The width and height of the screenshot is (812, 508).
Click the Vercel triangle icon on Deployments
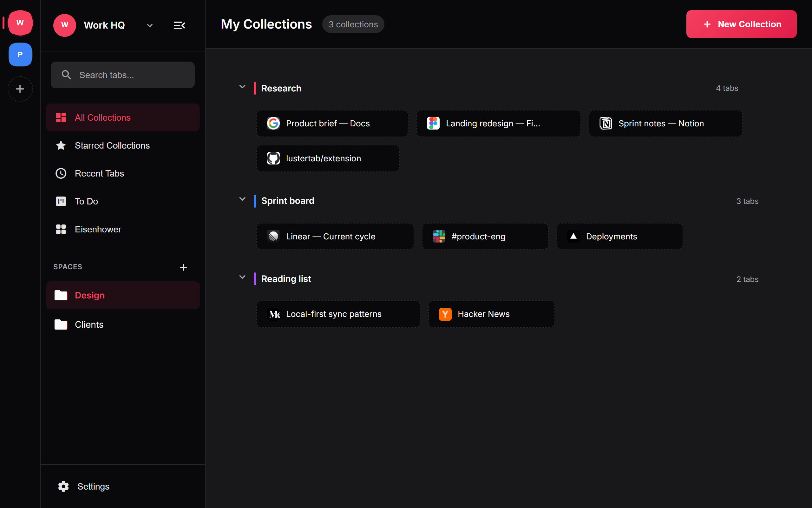(573, 236)
